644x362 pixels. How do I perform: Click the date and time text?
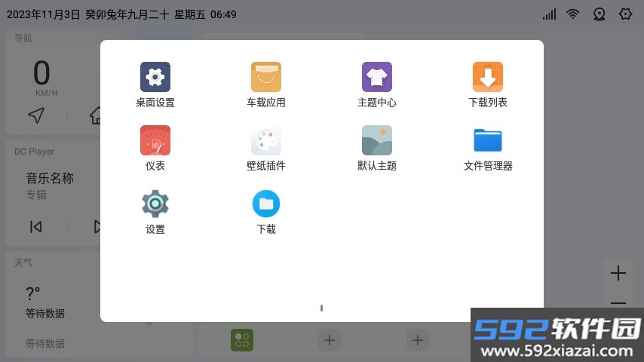121,15
